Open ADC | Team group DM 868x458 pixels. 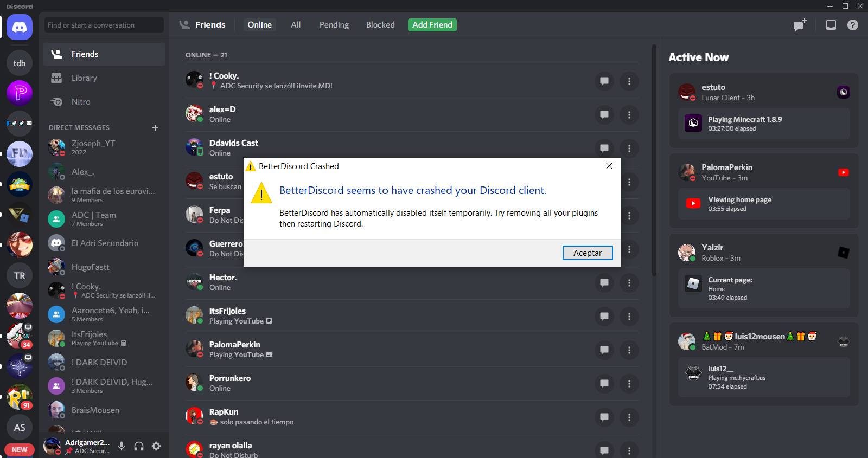coord(104,219)
